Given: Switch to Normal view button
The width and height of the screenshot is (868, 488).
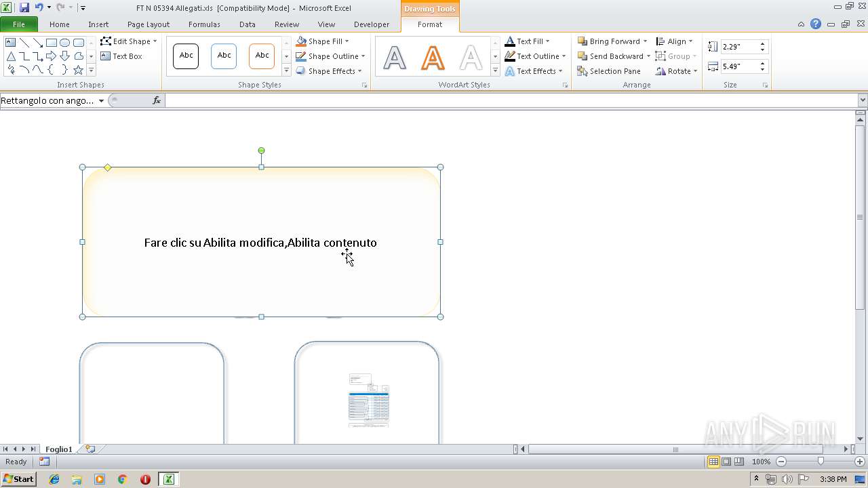Looking at the screenshot, I should [713, 462].
